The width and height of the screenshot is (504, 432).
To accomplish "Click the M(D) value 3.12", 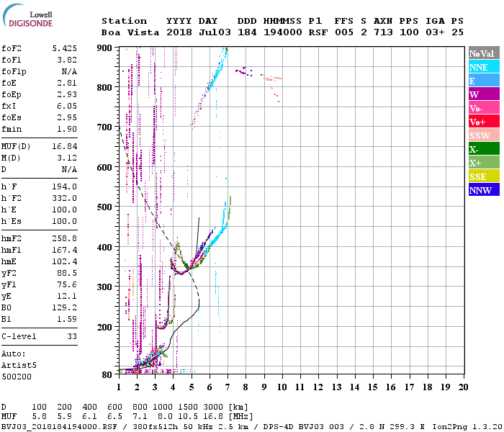I will tap(67, 158).
